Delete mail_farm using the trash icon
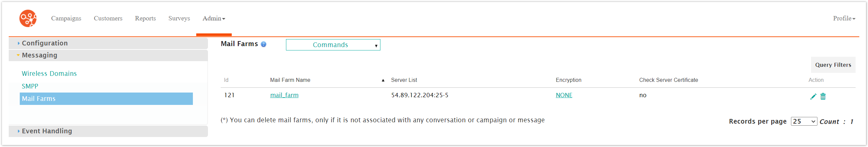 (x=823, y=97)
